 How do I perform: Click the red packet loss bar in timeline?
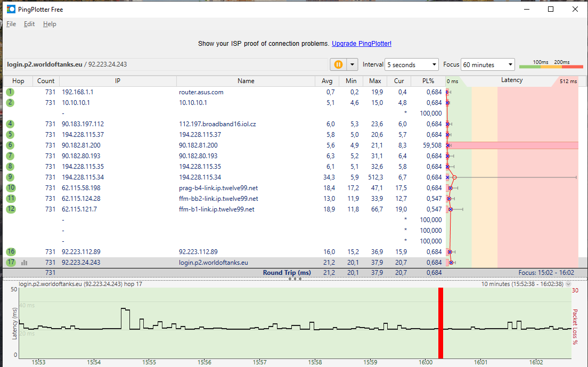(x=440, y=323)
